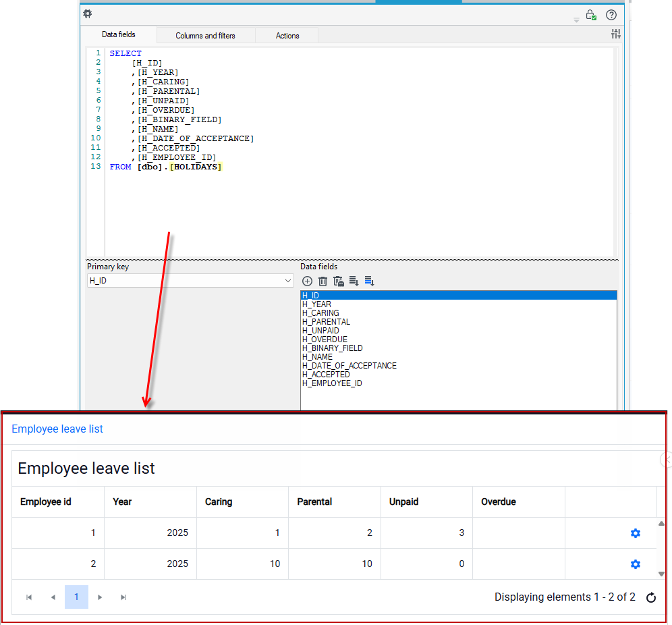
Task: Click the list icon with blue lines
Action: (369, 281)
